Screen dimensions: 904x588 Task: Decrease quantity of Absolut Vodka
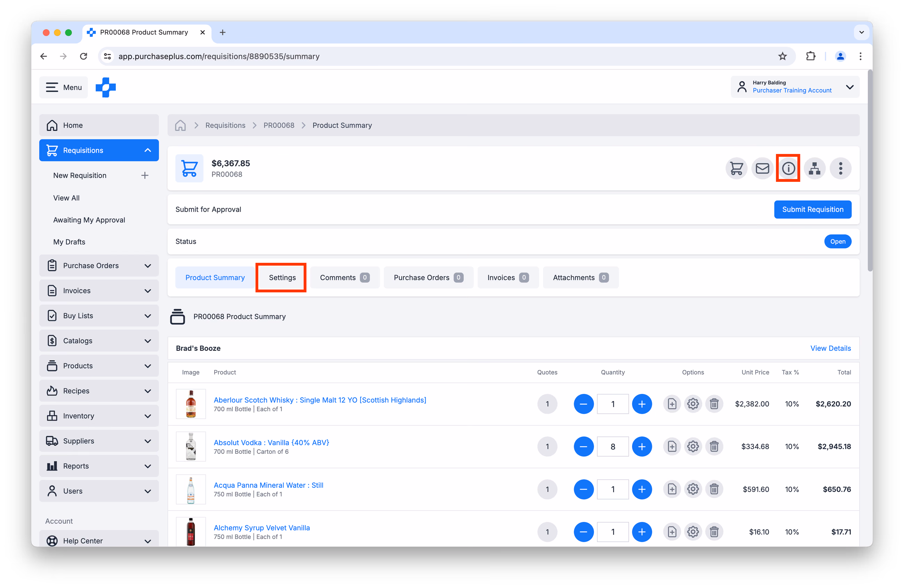(x=583, y=446)
